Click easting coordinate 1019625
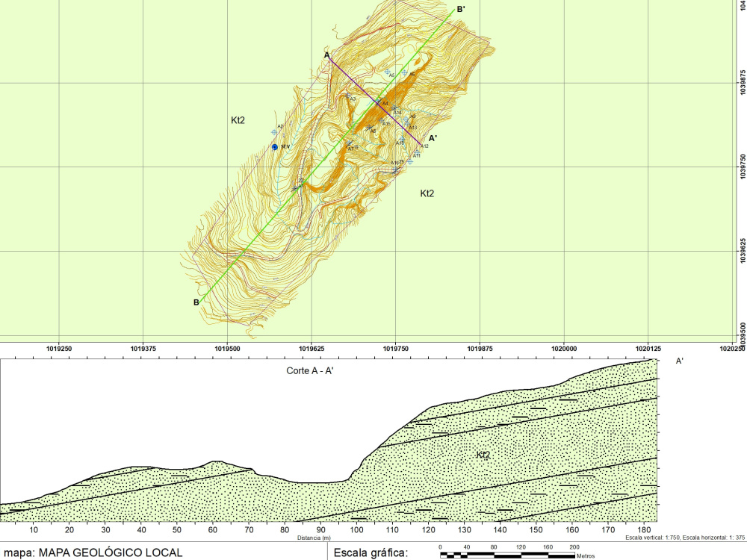 (311, 349)
